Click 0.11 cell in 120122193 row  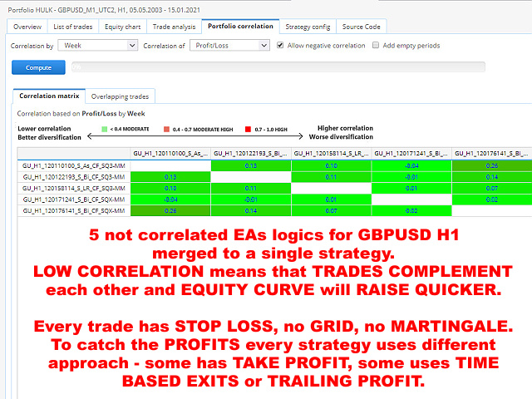[331, 177]
